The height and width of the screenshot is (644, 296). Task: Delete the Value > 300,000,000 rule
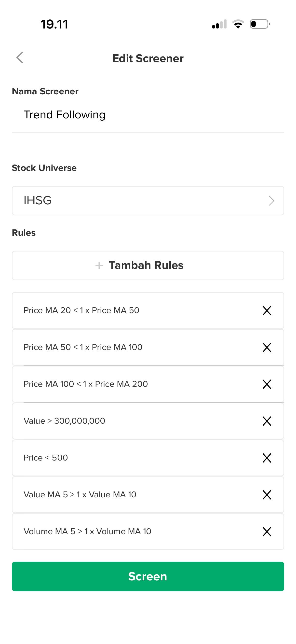267,421
